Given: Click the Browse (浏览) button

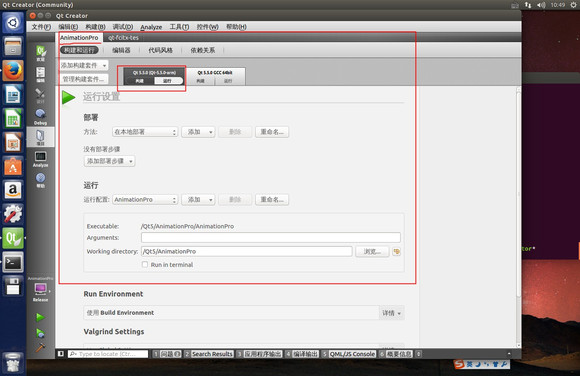Looking at the screenshot, I should tap(372, 251).
